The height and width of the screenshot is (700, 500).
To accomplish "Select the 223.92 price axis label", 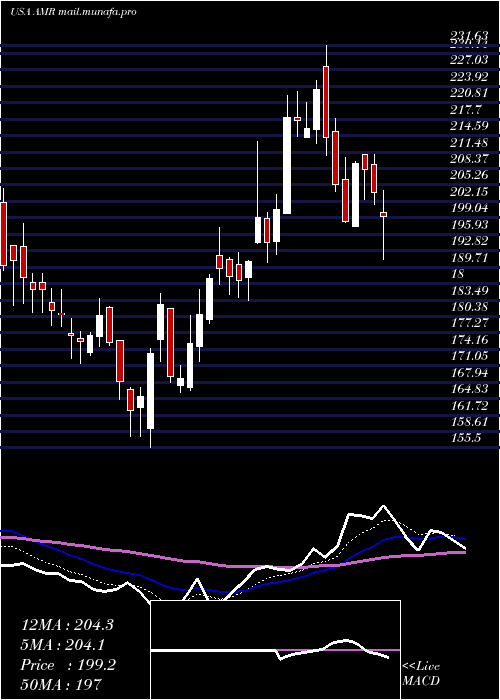I will coord(469,76).
